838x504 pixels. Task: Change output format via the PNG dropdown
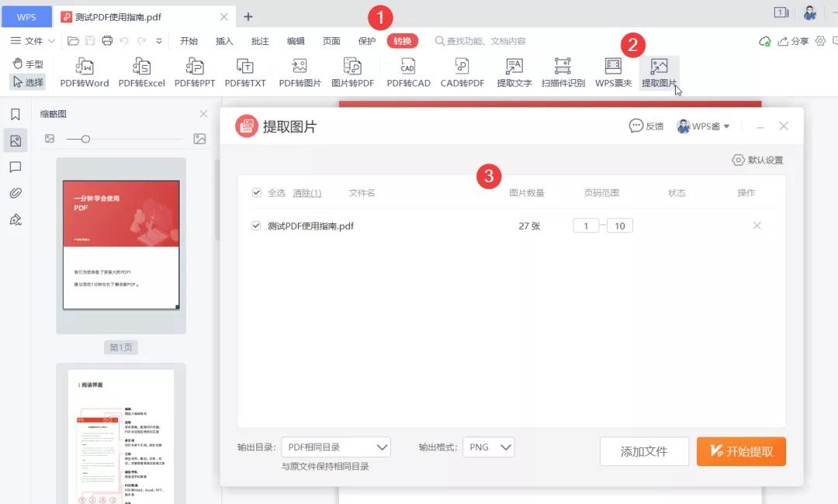point(489,447)
